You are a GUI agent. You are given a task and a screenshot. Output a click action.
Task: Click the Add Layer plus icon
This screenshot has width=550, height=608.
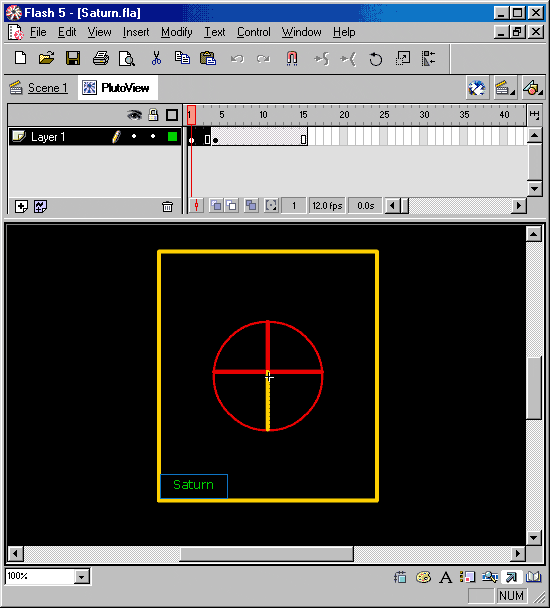[x=21, y=206]
